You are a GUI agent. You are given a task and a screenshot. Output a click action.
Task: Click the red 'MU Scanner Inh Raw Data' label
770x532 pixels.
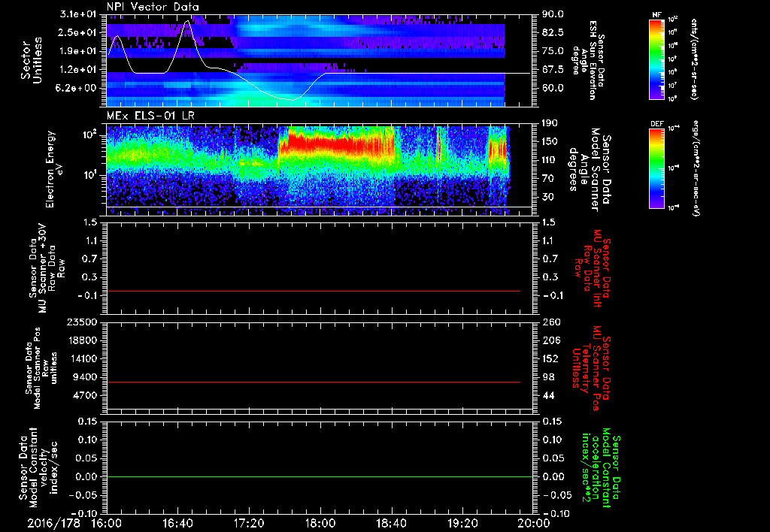coord(592,269)
